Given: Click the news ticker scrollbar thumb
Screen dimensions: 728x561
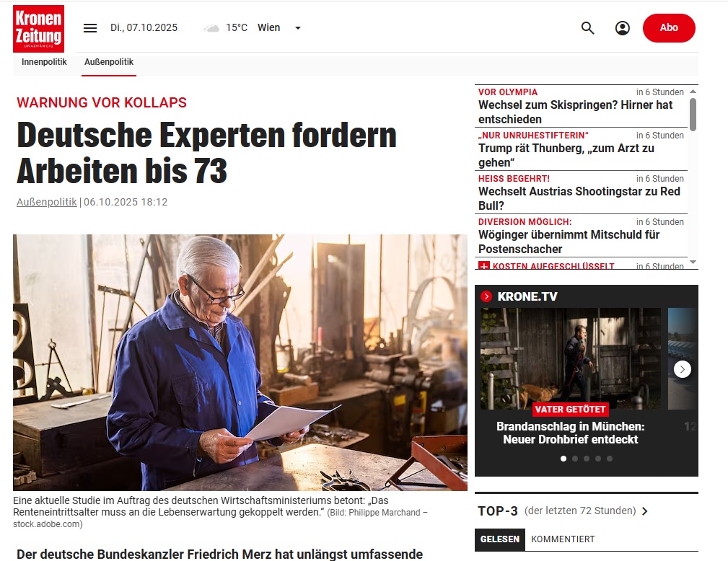Looking at the screenshot, I should pos(693,114).
